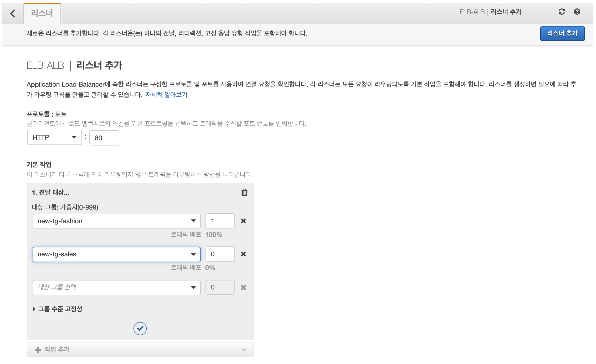Remove new-tg-sales target group with X

click(243, 254)
